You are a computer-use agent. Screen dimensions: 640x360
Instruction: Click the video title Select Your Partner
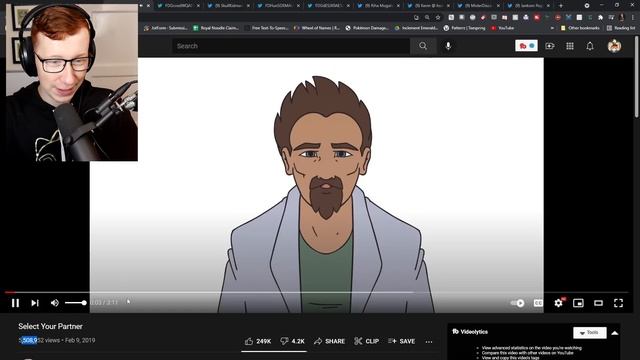click(50, 327)
